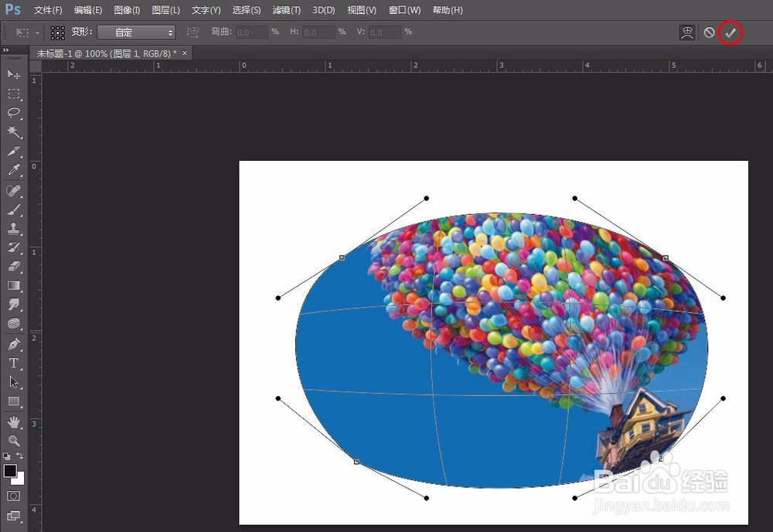773x532 pixels.
Task: Commit the warp transform checkmark
Action: pos(730,32)
